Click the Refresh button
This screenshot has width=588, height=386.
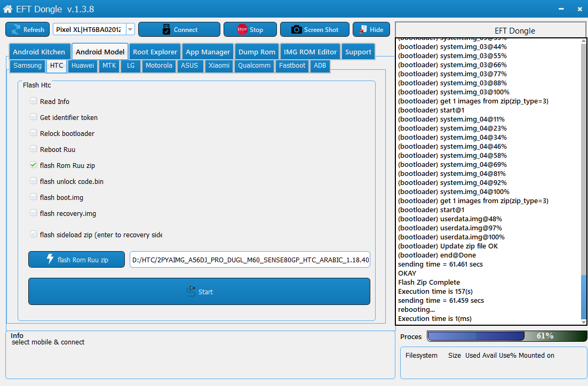[x=27, y=30]
